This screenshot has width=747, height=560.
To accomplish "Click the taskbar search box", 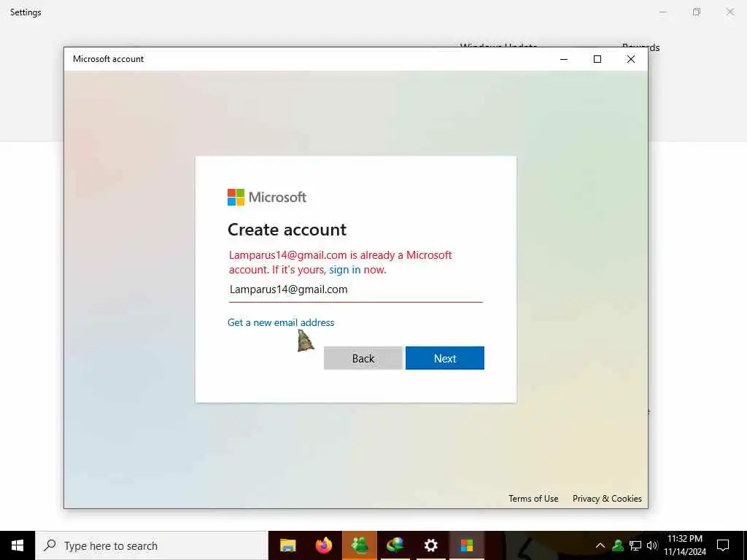I will point(152,545).
